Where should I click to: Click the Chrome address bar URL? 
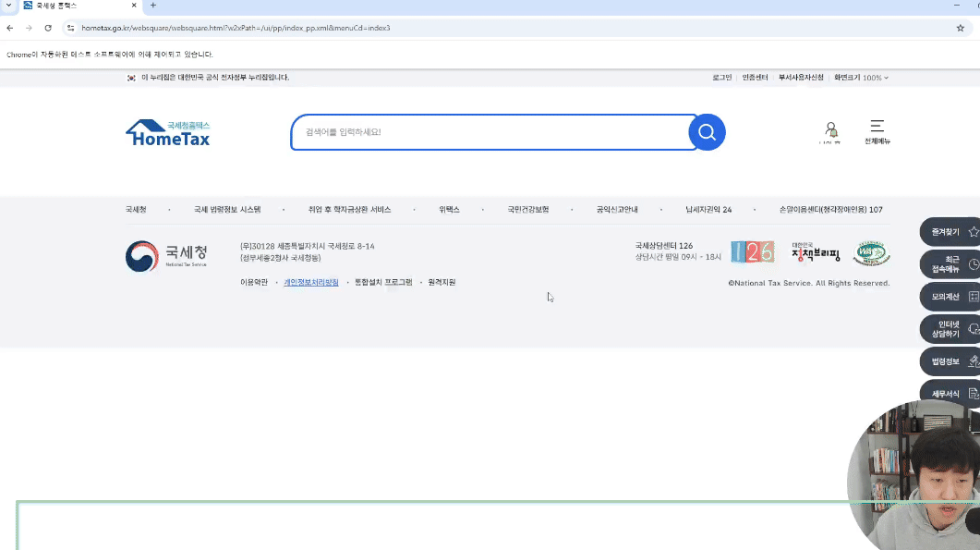pyautogui.click(x=236, y=28)
